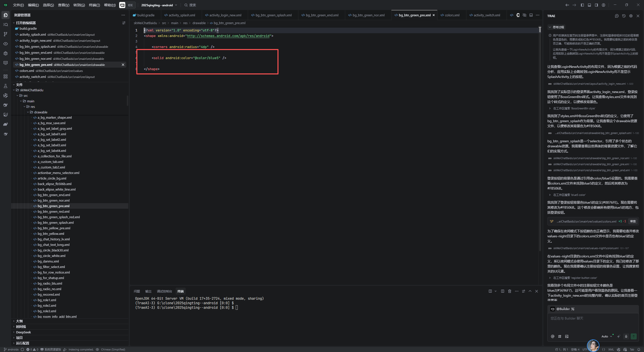Open the Search view in the activity bar
Screen dimensions: 644x352
(6, 25)
